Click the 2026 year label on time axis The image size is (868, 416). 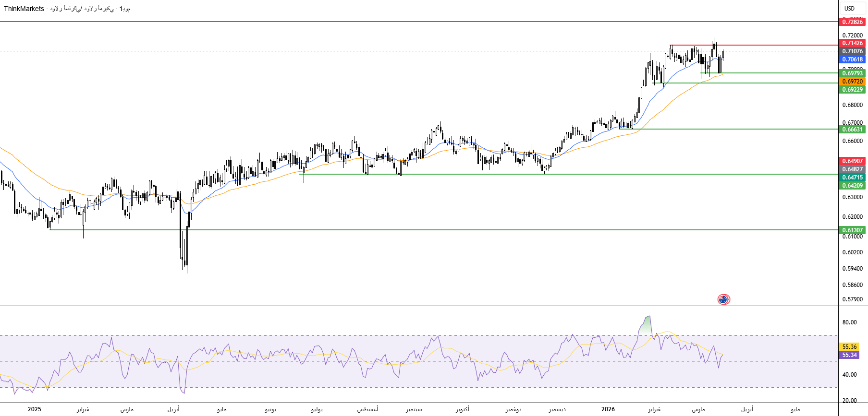608,409
